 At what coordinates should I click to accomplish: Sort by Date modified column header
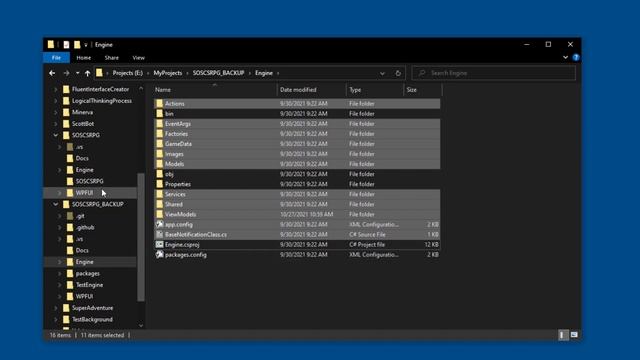[311, 90]
